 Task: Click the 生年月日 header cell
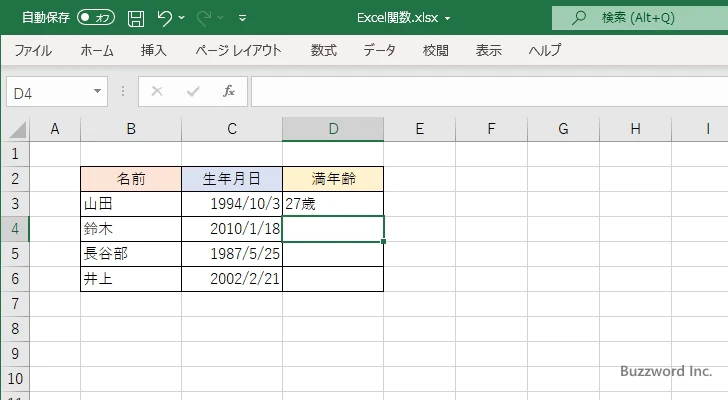232,179
